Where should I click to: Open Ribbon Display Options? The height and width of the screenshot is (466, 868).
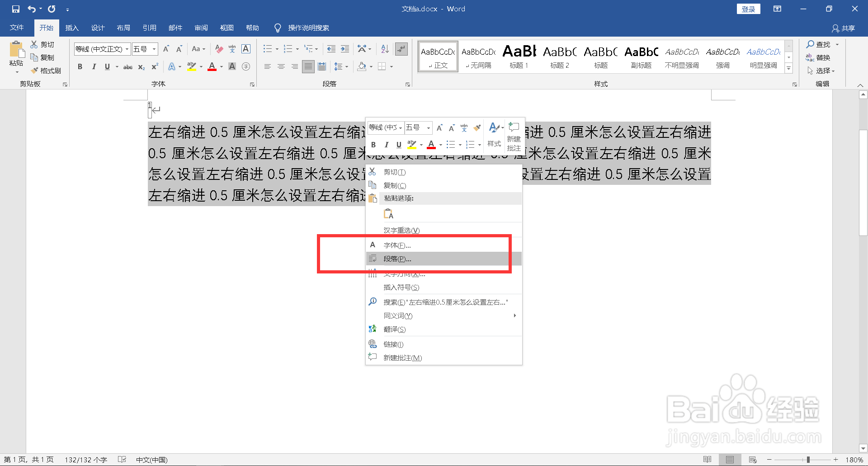(777, 9)
